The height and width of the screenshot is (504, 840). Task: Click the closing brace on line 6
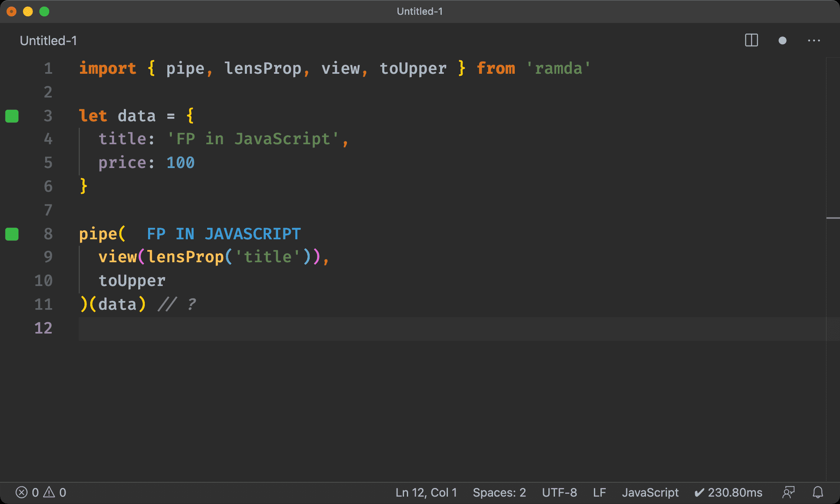tap(83, 186)
